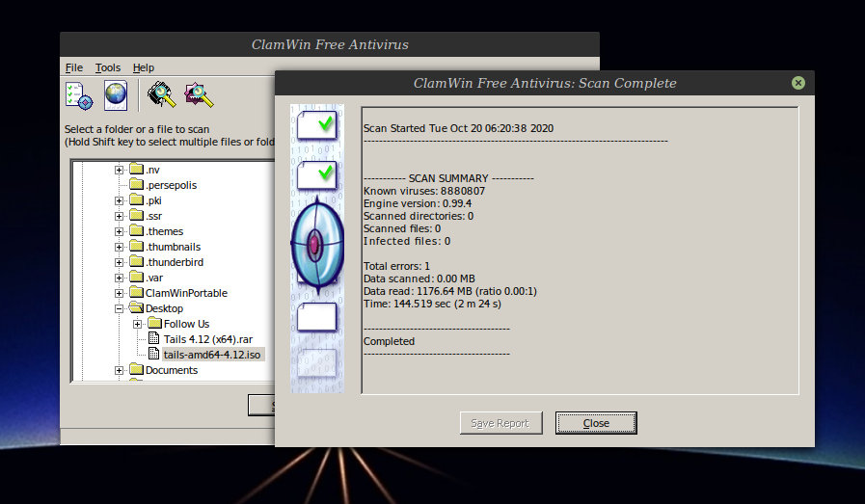Screen dimensions: 865x504
Task: Click the 'Known viruses: 8880807' line
Action: pos(424,191)
